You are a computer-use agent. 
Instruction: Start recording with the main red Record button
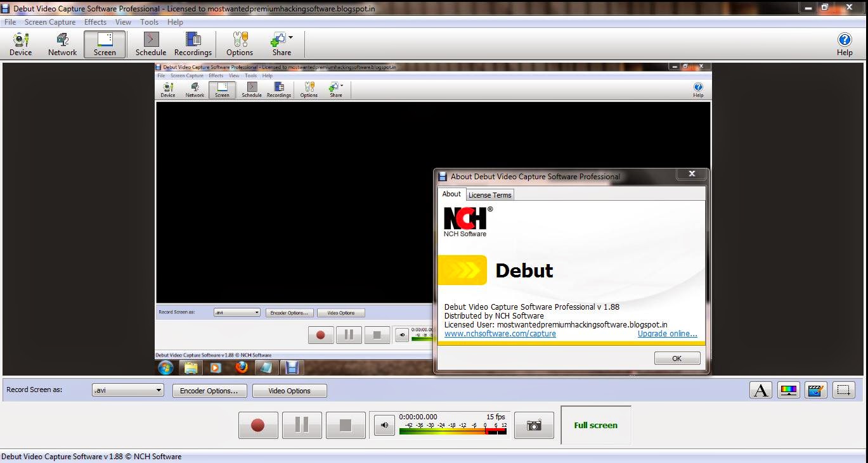click(x=258, y=425)
